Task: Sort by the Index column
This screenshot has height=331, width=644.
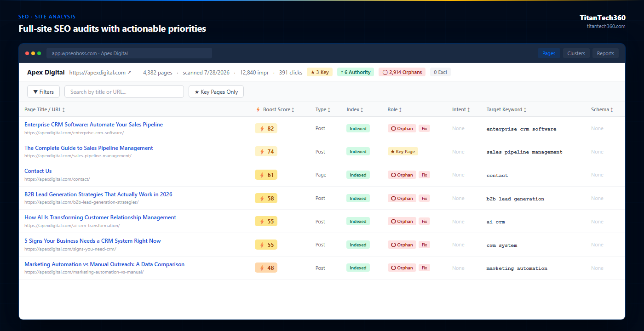Action: pos(355,109)
